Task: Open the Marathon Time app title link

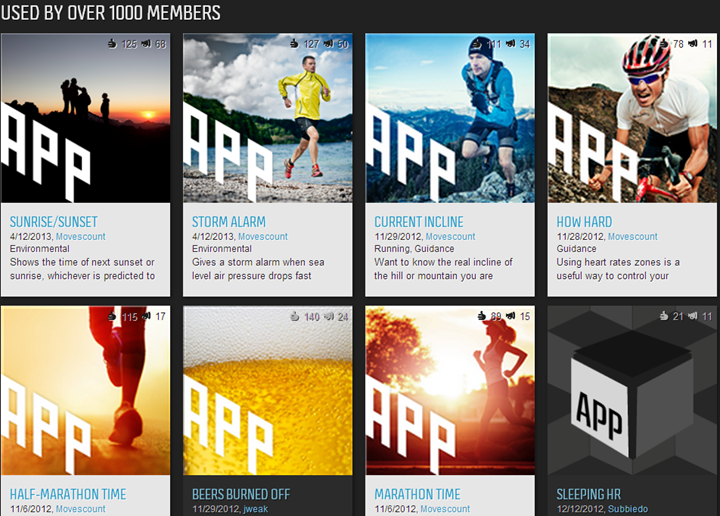Action: (417, 494)
